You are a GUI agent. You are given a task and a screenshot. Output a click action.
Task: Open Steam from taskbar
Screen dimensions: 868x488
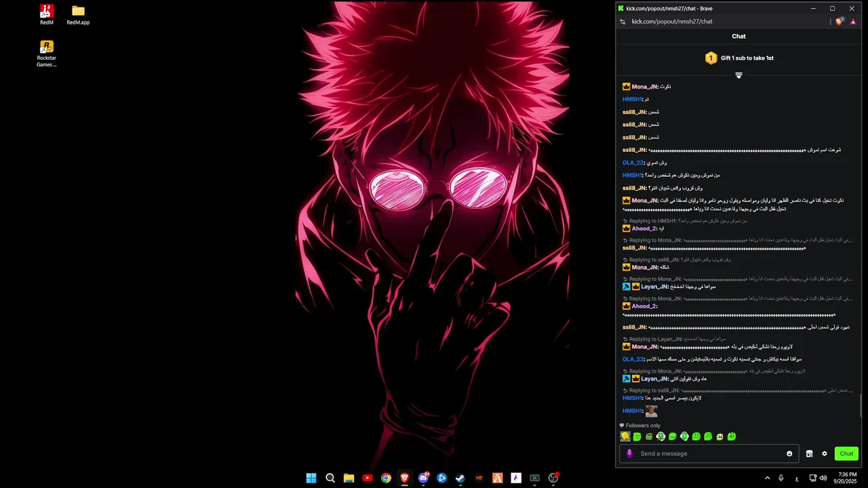[460, 478]
